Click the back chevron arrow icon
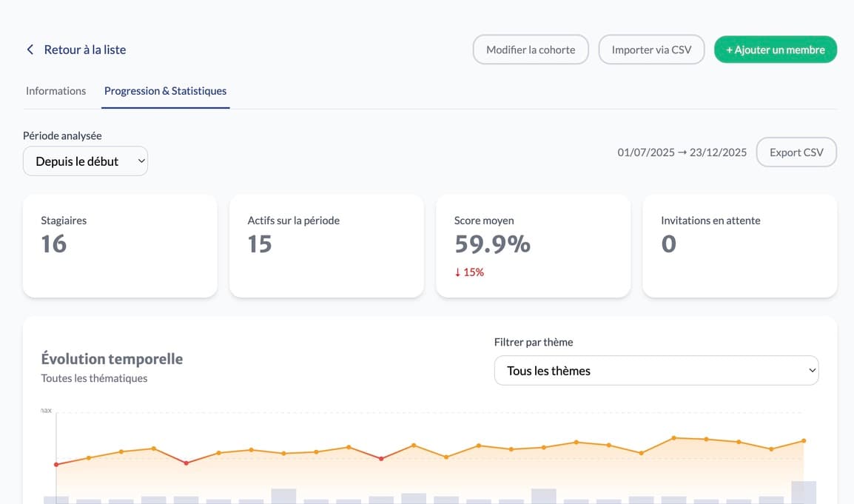This screenshot has height=504, width=854. pos(30,50)
